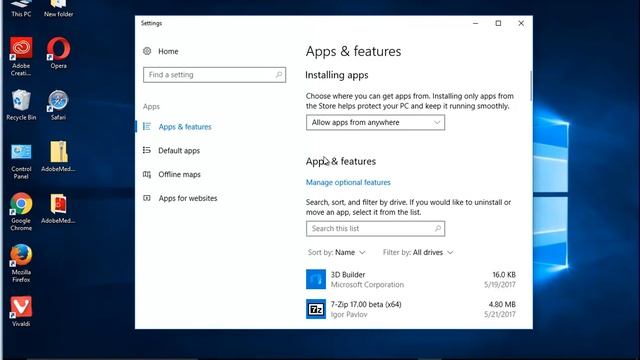This screenshot has height=360, width=640.
Task: Select the Google Chrome desktop shortcut
Action: point(21,212)
